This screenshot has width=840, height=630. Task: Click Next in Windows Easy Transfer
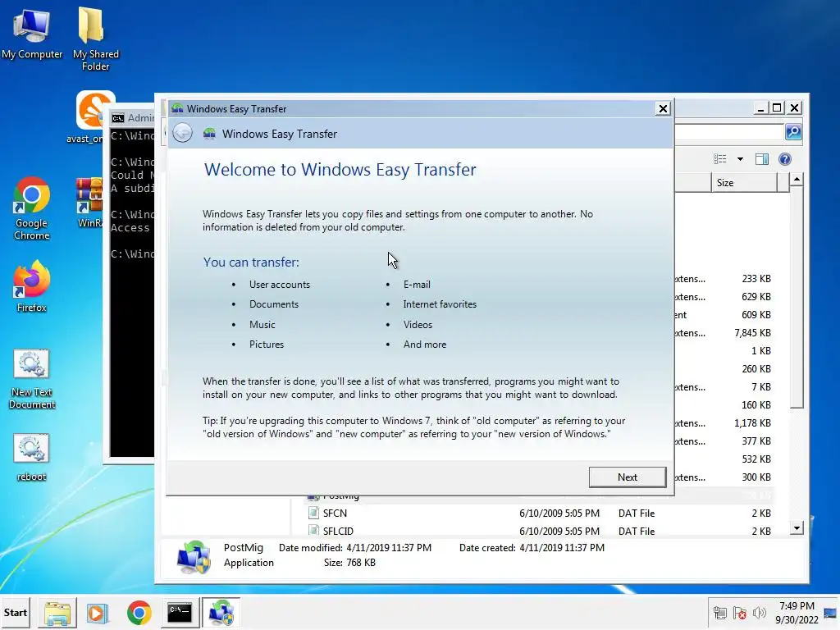628,477
